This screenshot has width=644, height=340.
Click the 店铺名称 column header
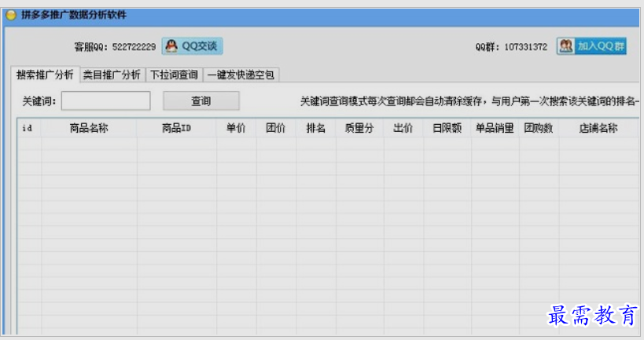(x=598, y=128)
